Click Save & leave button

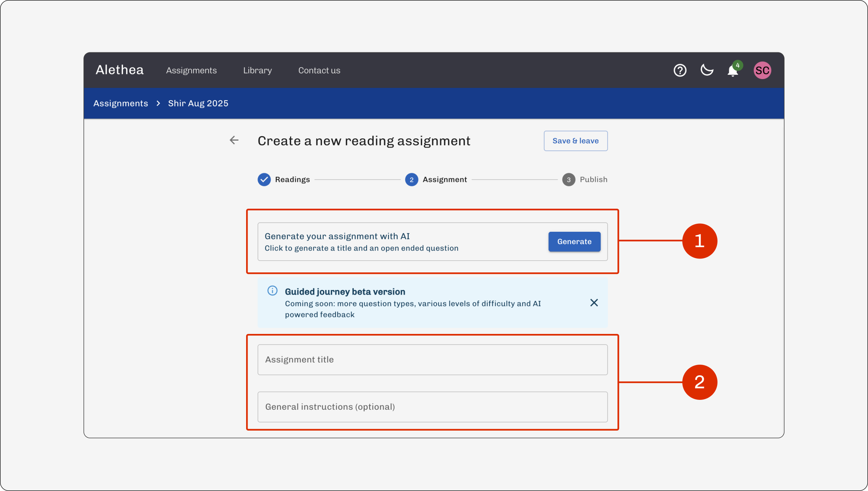(x=576, y=141)
